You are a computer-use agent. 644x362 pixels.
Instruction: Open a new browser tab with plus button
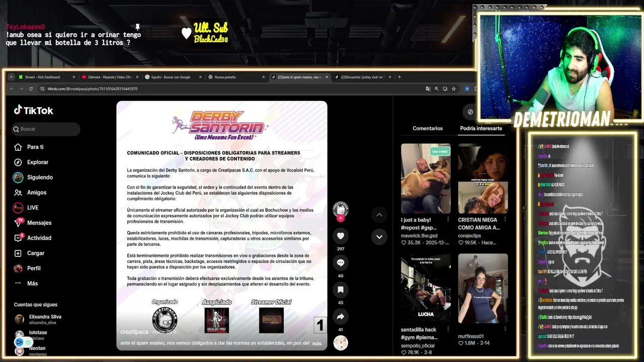point(399,77)
